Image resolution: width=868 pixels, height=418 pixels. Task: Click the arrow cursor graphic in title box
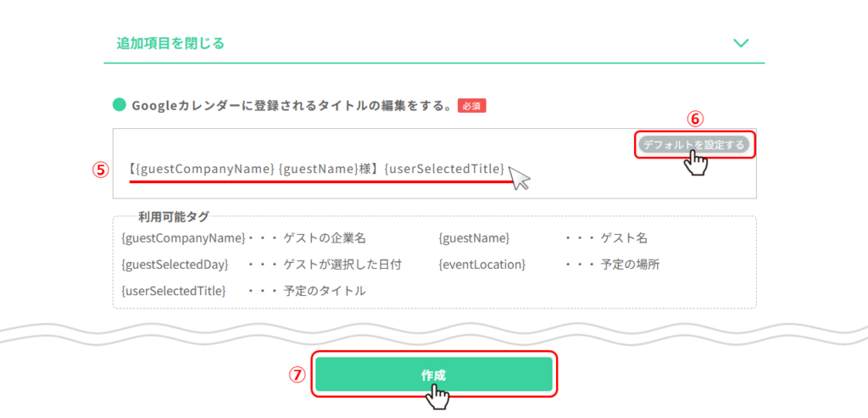pyautogui.click(x=519, y=177)
